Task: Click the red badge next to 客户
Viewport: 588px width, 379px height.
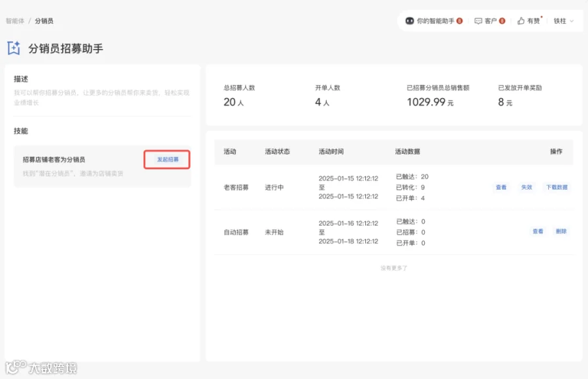Action: tap(502, 21)
